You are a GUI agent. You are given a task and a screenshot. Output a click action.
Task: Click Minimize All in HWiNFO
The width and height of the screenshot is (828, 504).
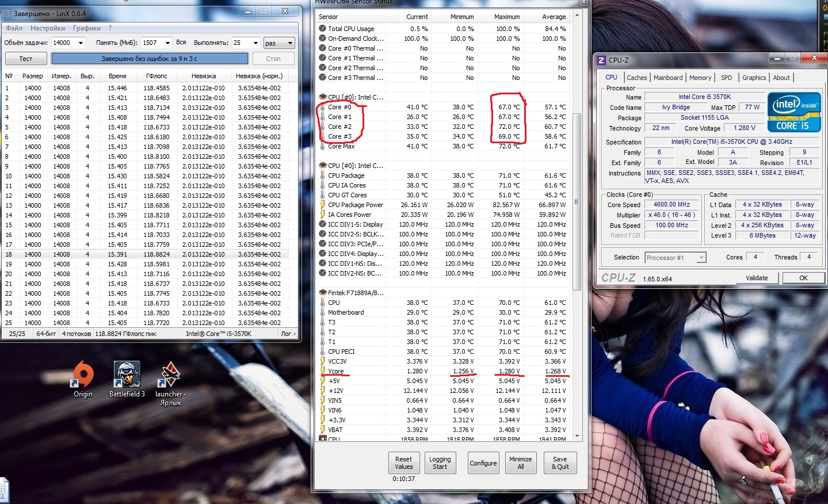[521, 463]
